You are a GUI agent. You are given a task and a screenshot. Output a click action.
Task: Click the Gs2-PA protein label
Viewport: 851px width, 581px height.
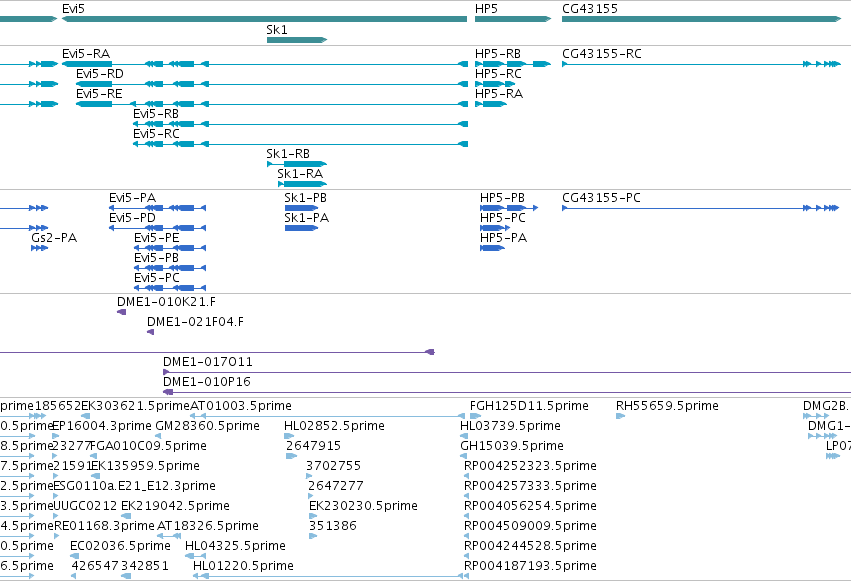pyautogui.click(x=54, y=238)
